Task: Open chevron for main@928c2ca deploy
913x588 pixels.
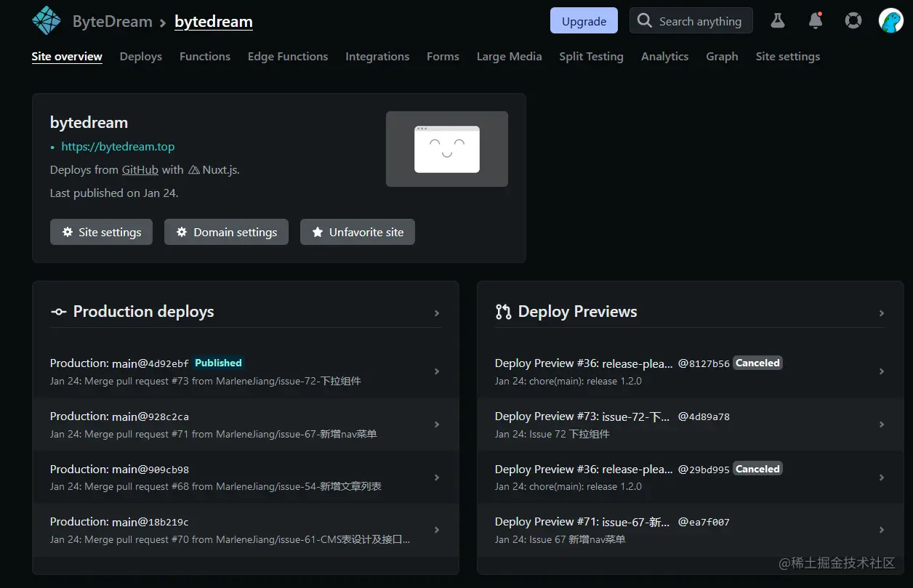Action: (x=437, y=424)
